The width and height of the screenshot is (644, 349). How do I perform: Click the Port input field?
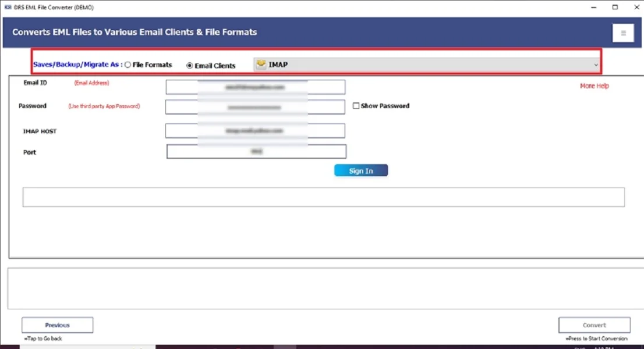[x=255, y=151]
